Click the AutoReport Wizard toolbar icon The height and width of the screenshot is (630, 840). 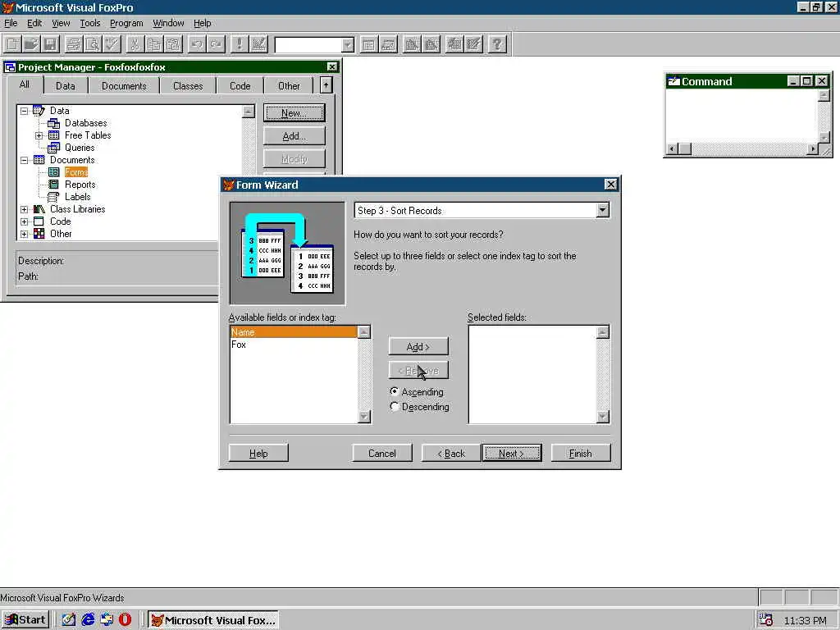(473, 44)
